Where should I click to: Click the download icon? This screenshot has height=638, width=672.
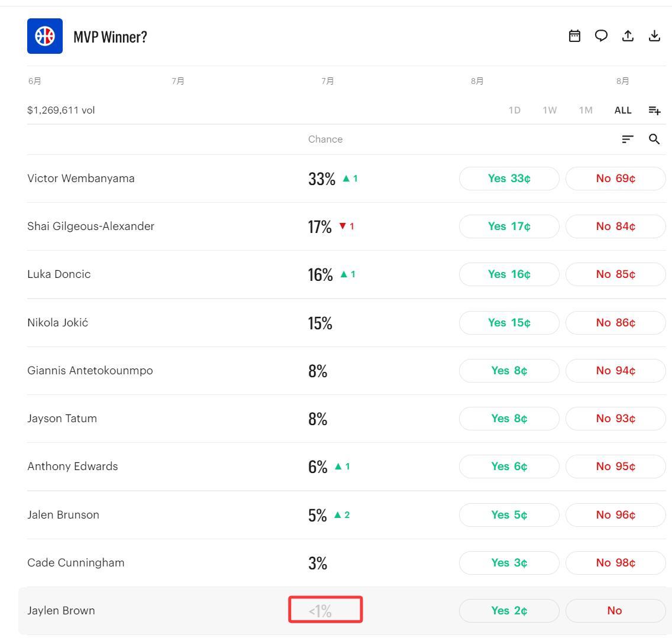654,36
